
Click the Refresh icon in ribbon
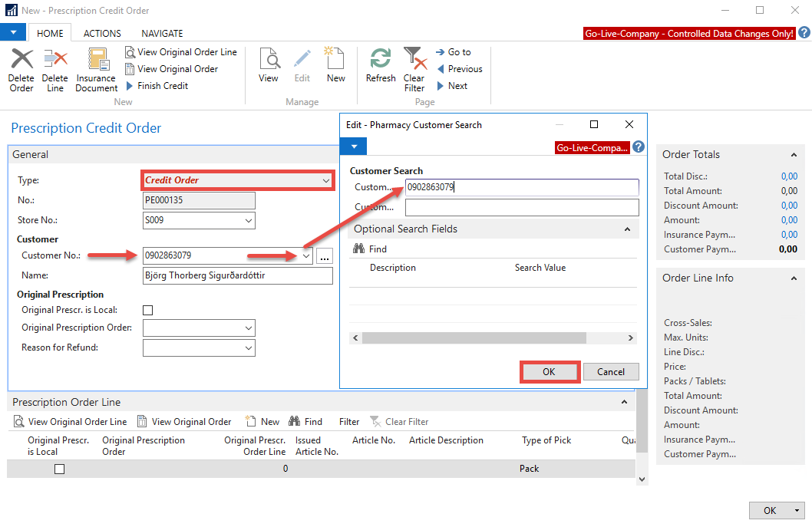pyautogui.click(x=381, y=59)
